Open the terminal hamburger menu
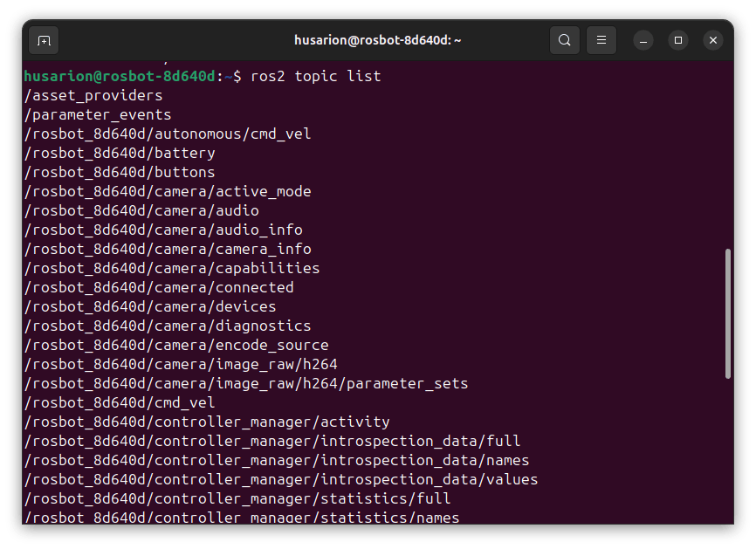 (x=601, y=40)
